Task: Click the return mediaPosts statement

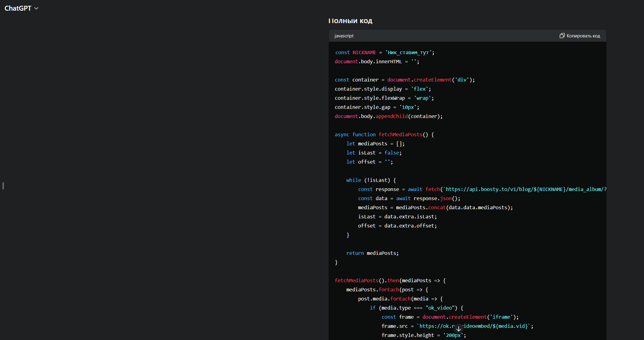Action: click(372, 253)
